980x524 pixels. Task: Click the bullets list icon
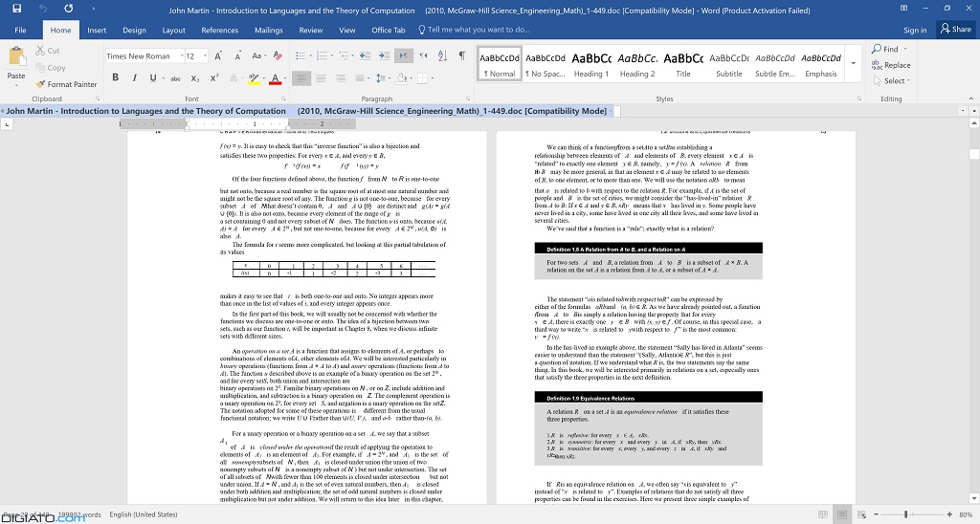coord(301,56)
